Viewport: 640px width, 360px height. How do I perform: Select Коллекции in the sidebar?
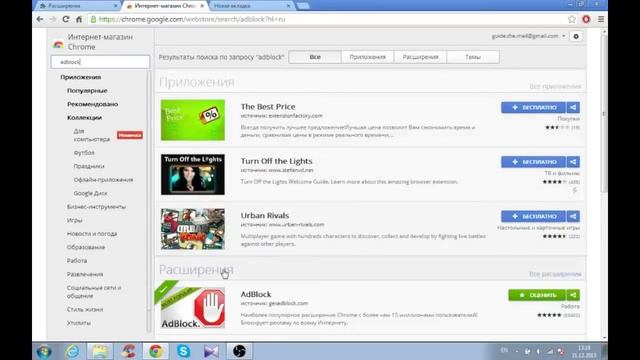[84, 118]
